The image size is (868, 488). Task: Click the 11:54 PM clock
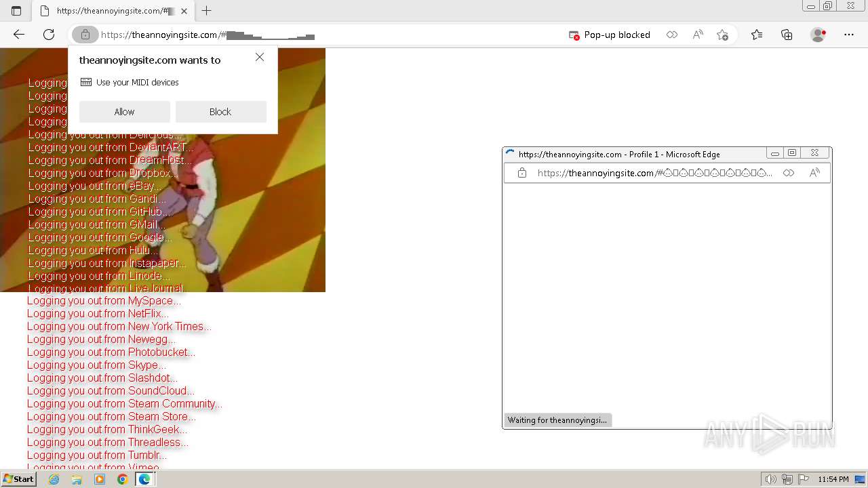point(833,479)
